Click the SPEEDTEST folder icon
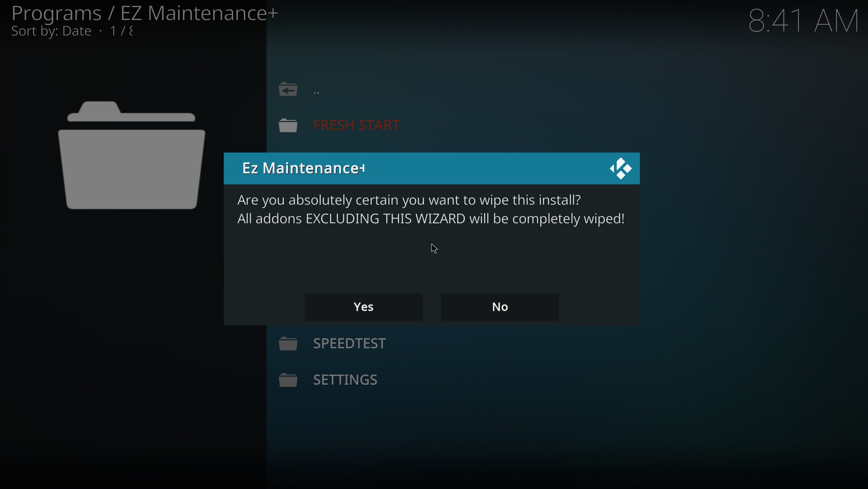Image resolution: width=868 pixels, height=489 pixels. tap(288, 344)
